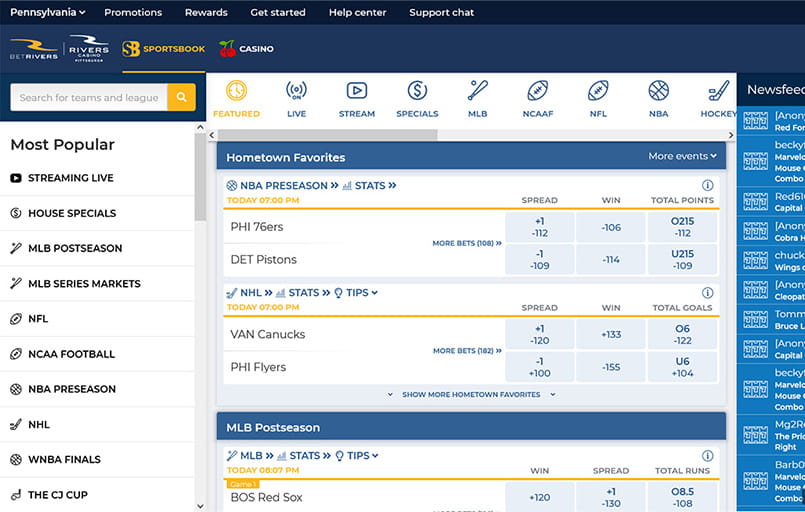Open the Rewards menu item

pos(206,12)
